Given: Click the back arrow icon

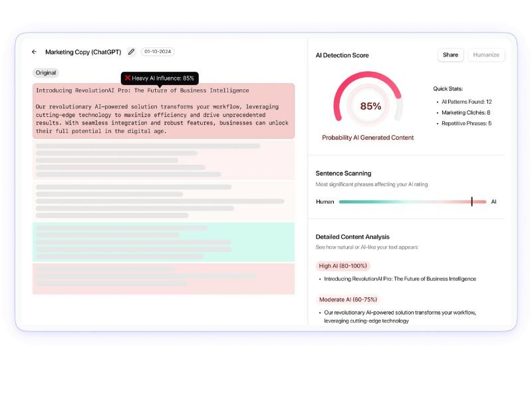Looking at the screenshot, I should (x=35, y=52).
